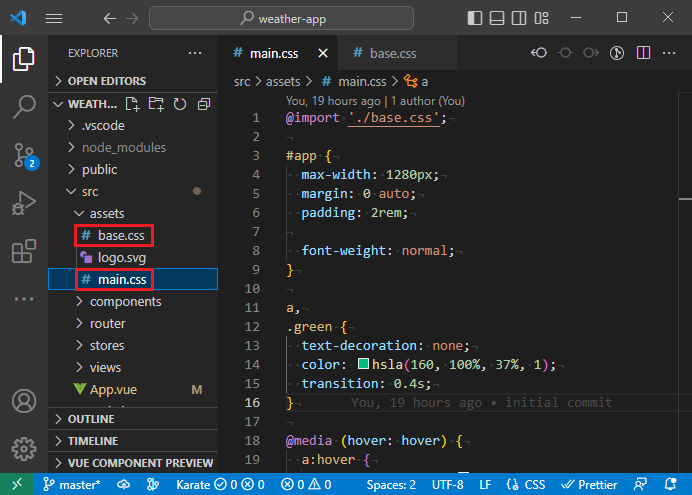Screen dimensions: 692x495
Task: Change end of line via LF
Action: [485, 484]
